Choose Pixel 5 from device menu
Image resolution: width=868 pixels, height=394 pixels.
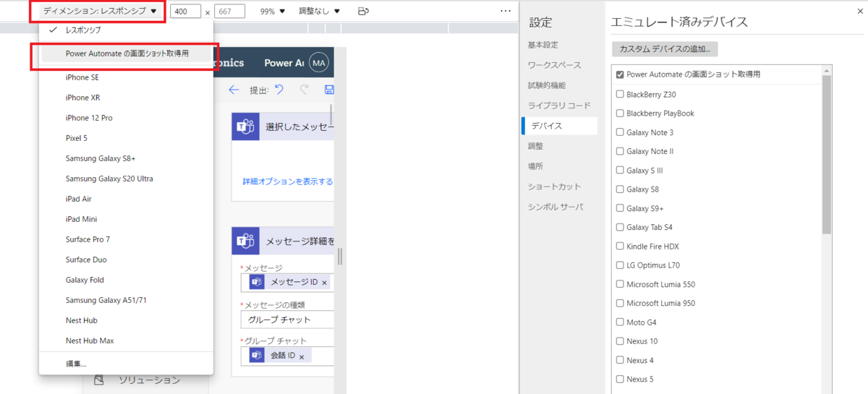point(126,138)
